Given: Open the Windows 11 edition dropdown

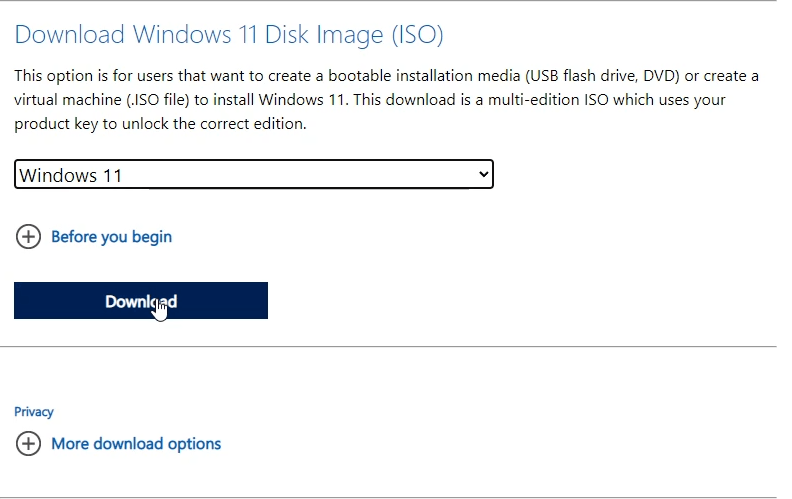Looking at the screenshot, I should [x=254, y=174].
